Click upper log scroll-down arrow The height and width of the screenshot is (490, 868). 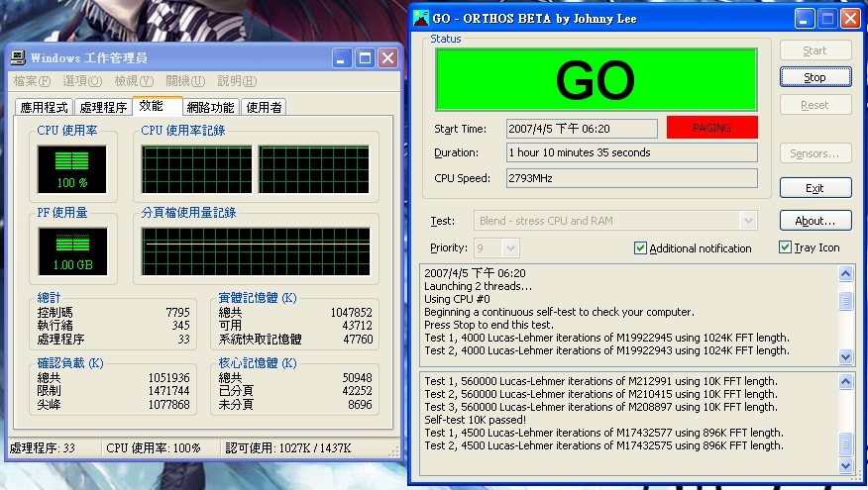click(x=845, y=356)
